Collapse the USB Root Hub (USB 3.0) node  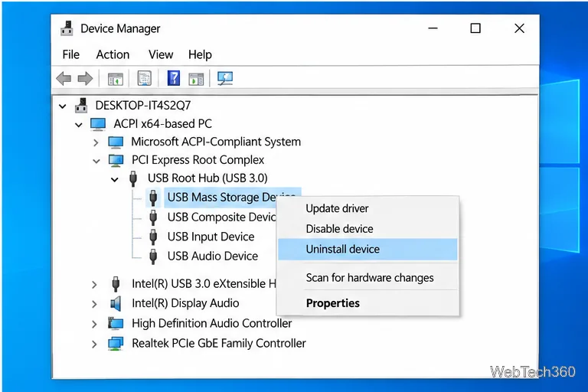115,180
